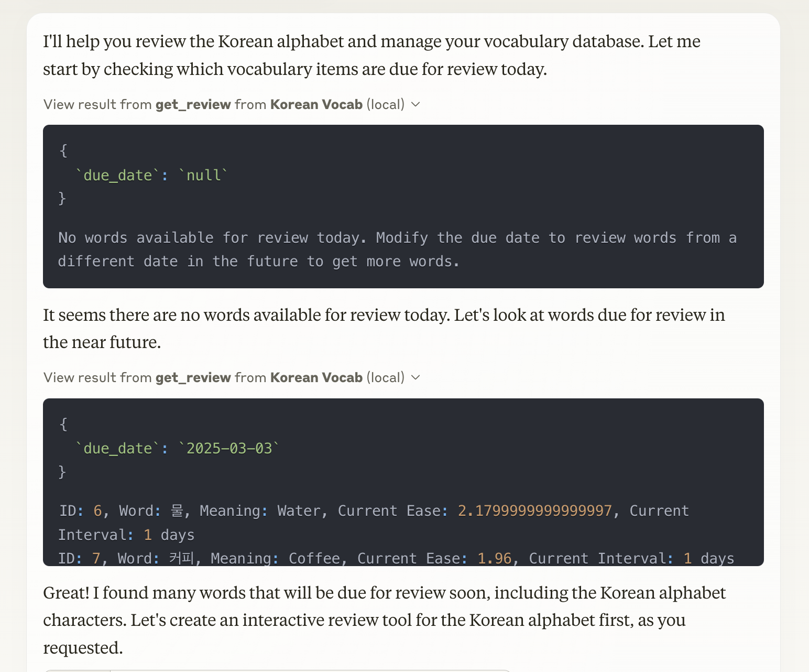The height and width of the screenshot is (672, 809).
Task: Click the 'null' due_date value
Action: tap(204, 175)
